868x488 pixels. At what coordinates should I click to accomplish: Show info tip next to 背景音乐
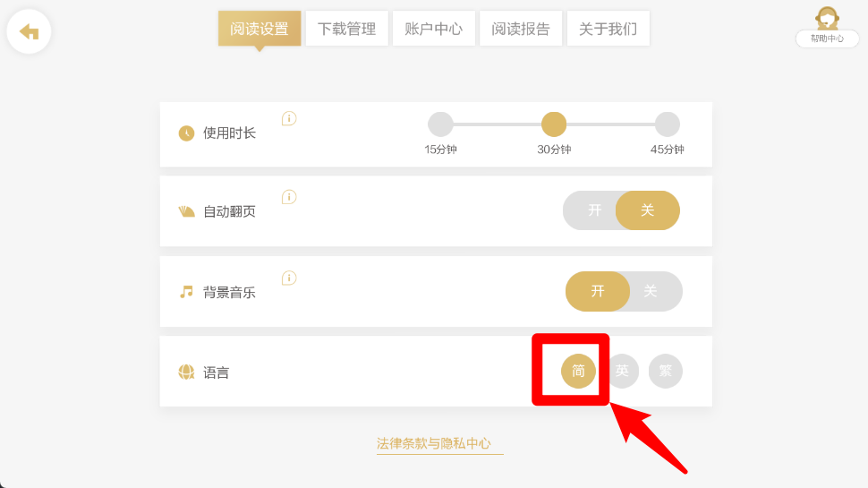pos(289,278)
